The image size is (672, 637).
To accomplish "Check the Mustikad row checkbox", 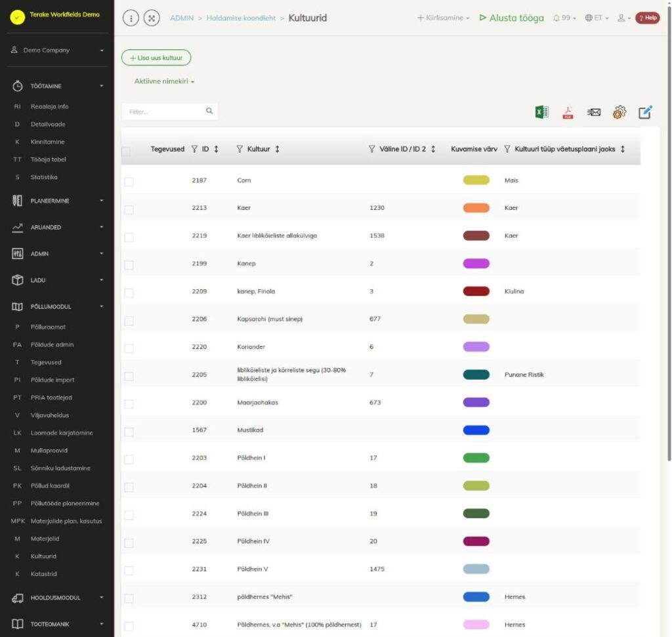I will click(129, 432).
